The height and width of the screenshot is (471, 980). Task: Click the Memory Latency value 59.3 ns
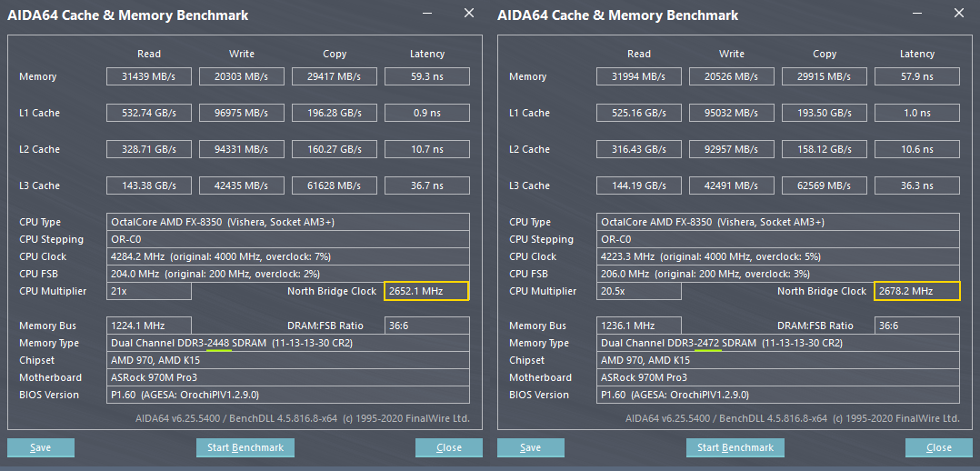[426, 77]
